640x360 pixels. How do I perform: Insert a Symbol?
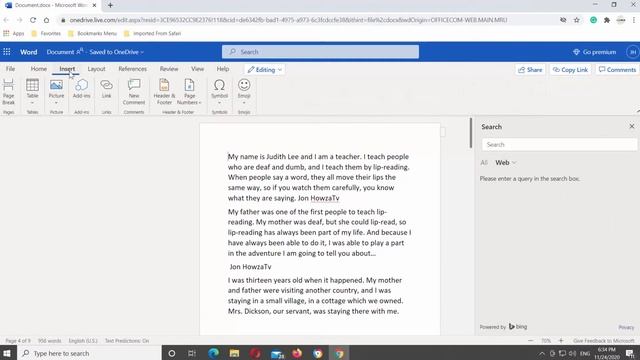click(219, 92)
